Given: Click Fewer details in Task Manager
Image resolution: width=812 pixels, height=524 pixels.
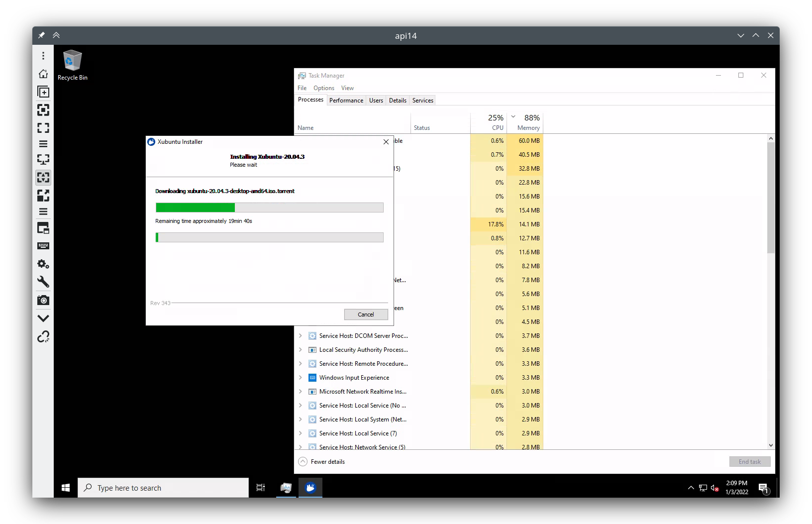Looking at the screenshot, I should [327, 462].
